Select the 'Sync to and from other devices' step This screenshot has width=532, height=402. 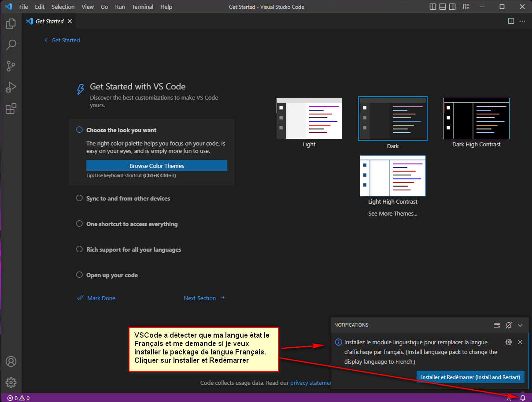(128, 198)
